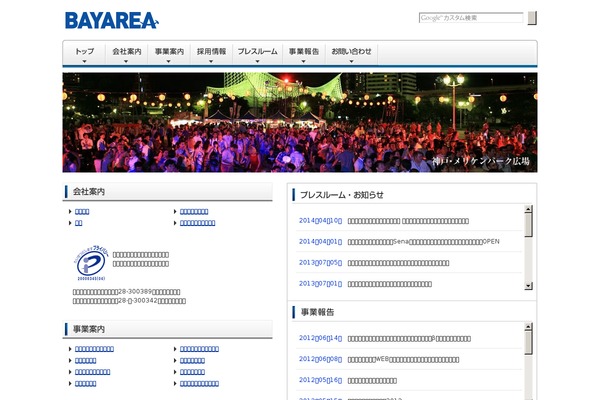Focus the Google custom search field
Viewport: 600px width, 400px height.
tap(471, 18)
